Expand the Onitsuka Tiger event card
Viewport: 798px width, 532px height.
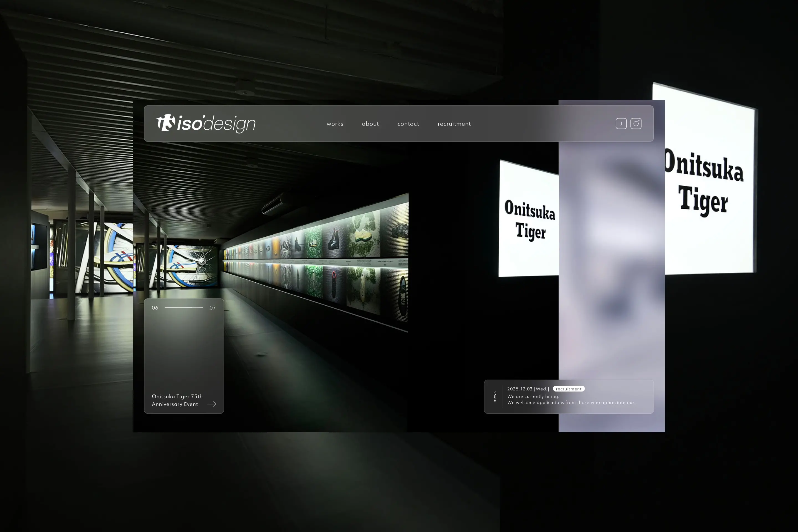click(x=183, y=356)
